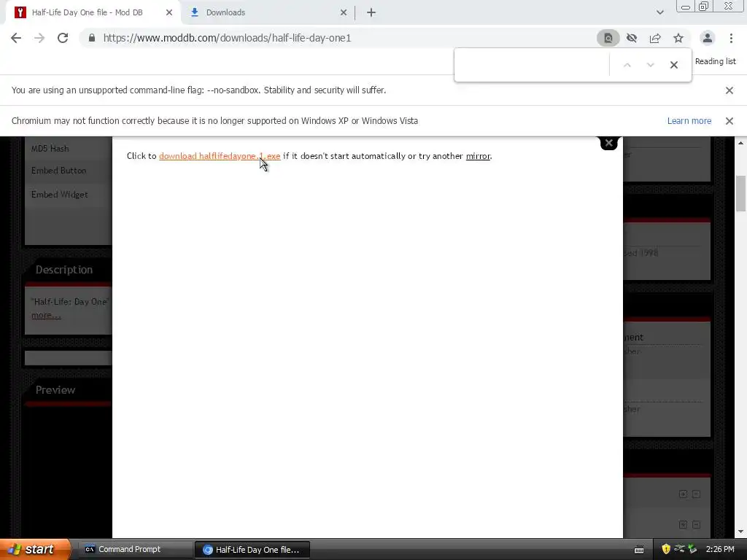This screenshot has height=560, width=747.
Task: Go back to the previous page
Action: point(16,38)
